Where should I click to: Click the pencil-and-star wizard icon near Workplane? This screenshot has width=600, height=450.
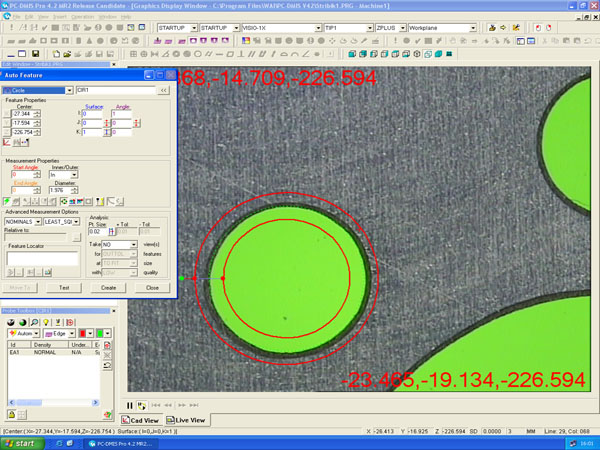point(516,28)
